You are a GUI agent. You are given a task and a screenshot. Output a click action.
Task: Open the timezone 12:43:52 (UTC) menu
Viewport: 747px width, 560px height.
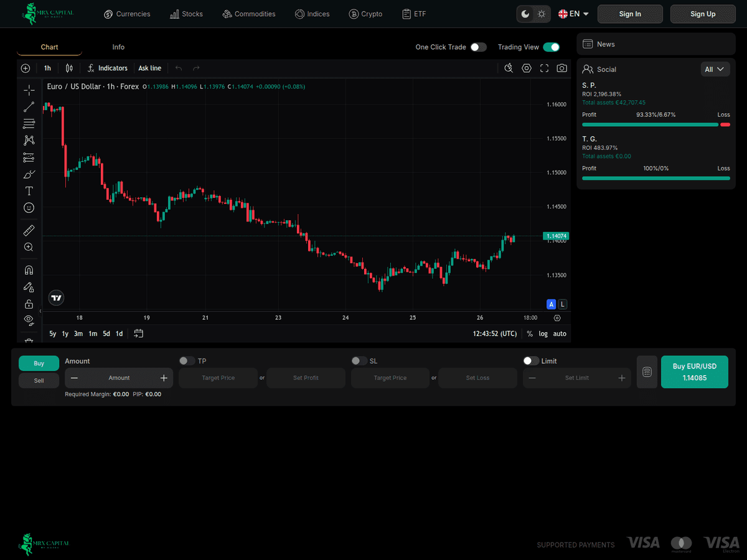495,334
